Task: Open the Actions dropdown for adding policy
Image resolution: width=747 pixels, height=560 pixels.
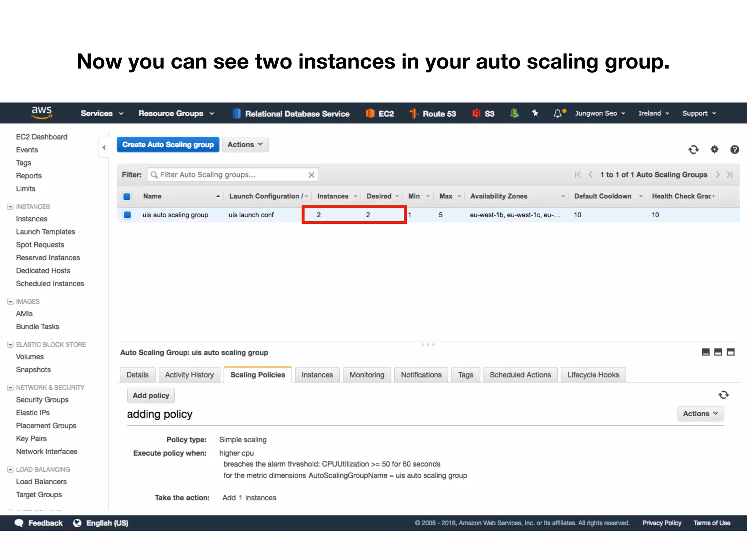Action: 700,413
